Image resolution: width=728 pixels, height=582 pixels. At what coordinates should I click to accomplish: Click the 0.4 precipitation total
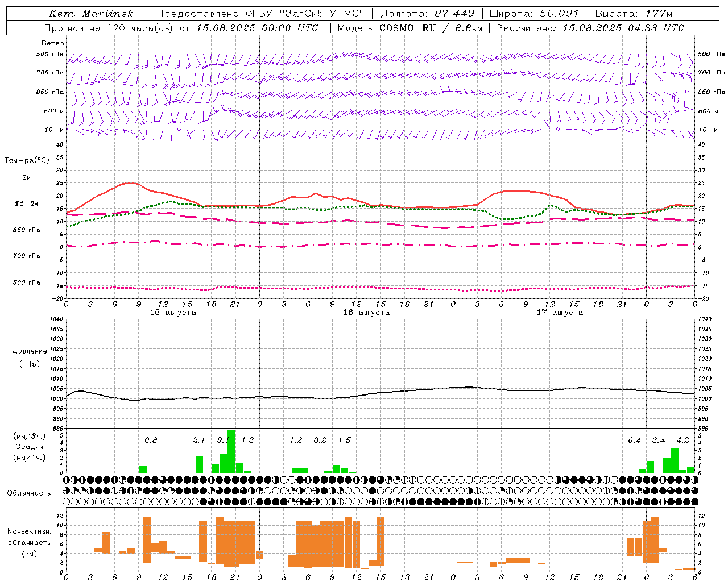point(634,440)
